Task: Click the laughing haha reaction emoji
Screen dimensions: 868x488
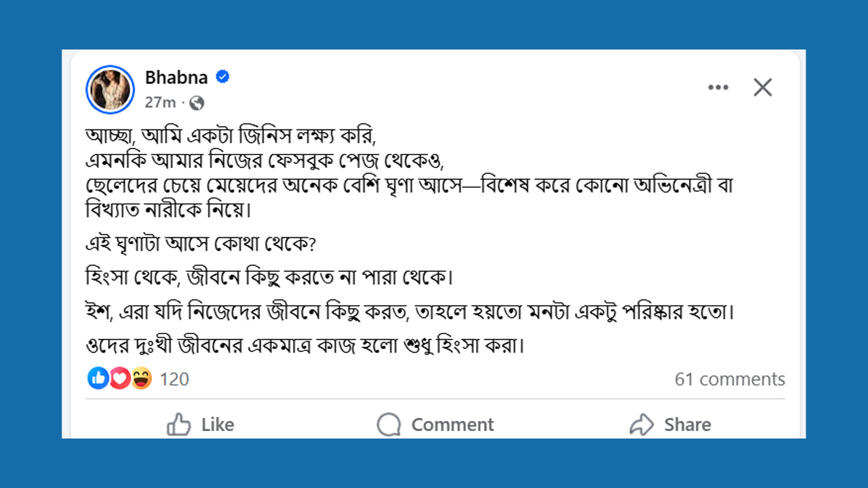Action: click(141, 378)
